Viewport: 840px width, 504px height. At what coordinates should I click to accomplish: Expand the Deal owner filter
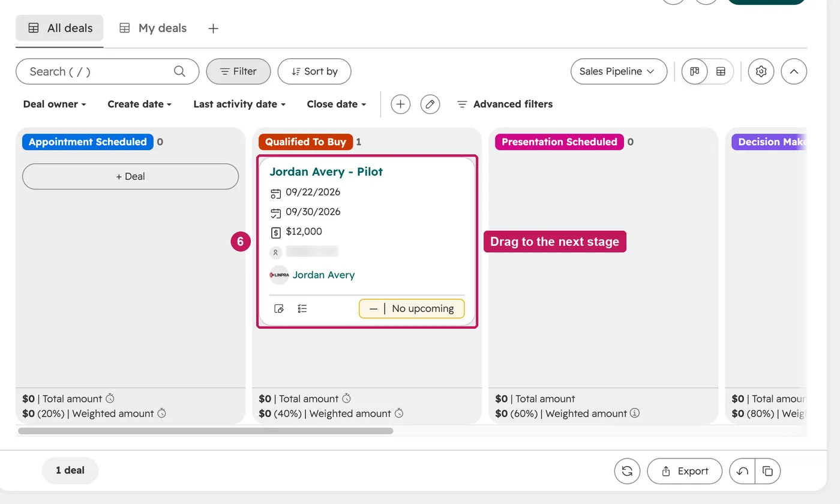[x=55, y=104]
